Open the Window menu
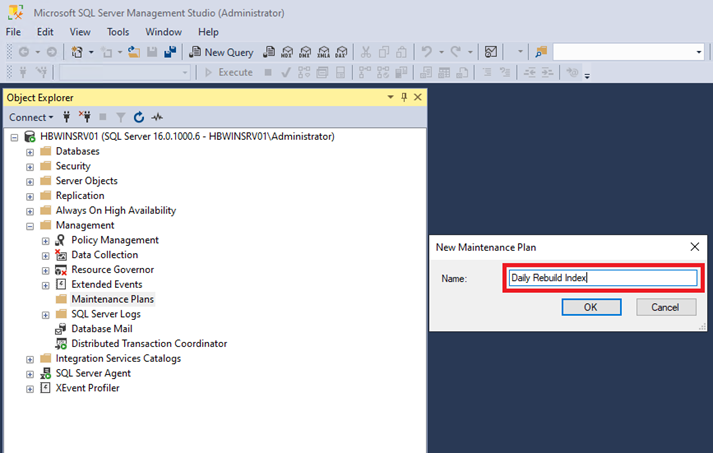This screenshot has height=453, width=713. 163,32
